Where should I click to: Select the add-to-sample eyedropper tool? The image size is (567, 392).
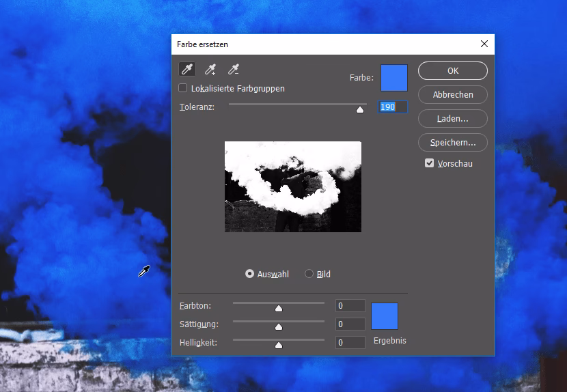pyautogui.click(x=210, y=69)
